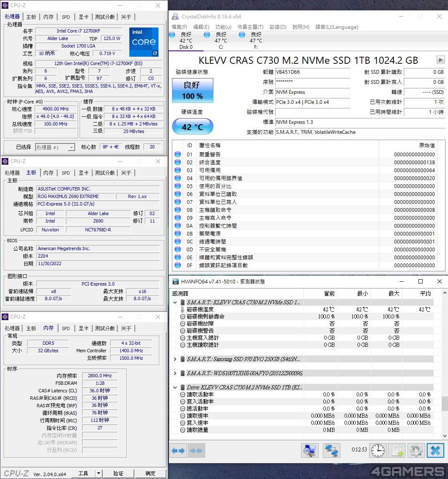
Task: Click the drive icon of WDS100T1XHE sensor group
Action: tap(182, 373)
